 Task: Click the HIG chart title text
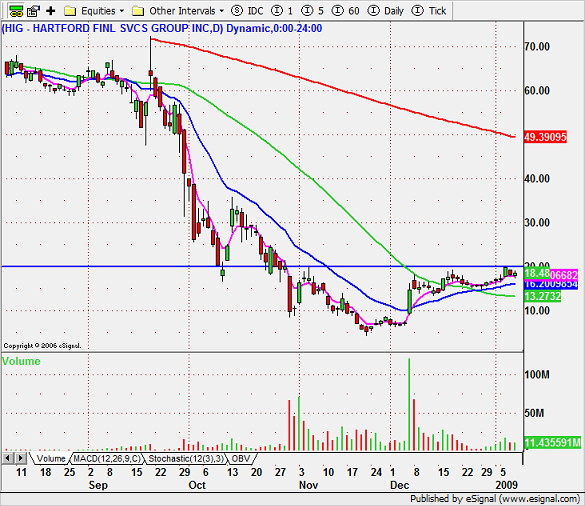click(162, 28)
